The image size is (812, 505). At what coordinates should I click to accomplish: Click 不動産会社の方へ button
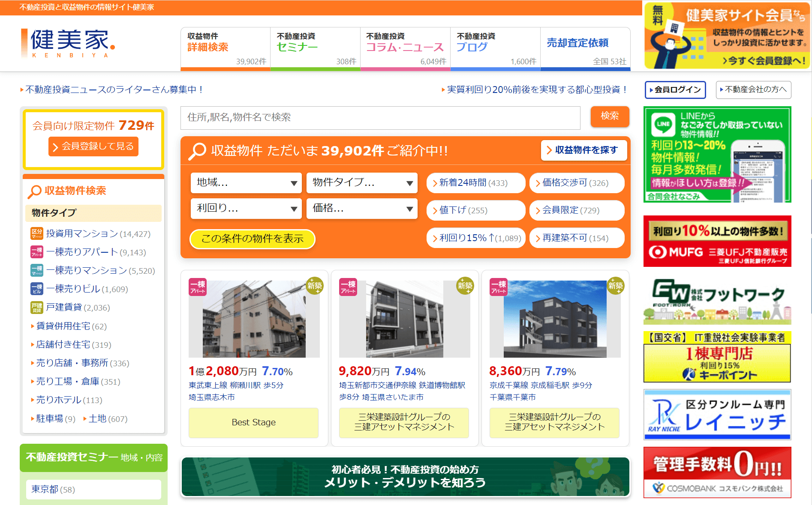click(753, 90)
